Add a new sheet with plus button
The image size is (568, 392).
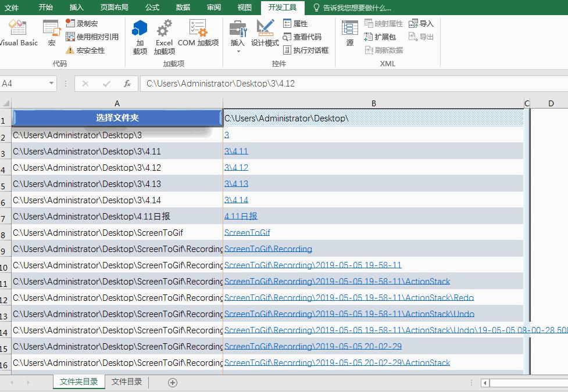(x=173, y=382)
